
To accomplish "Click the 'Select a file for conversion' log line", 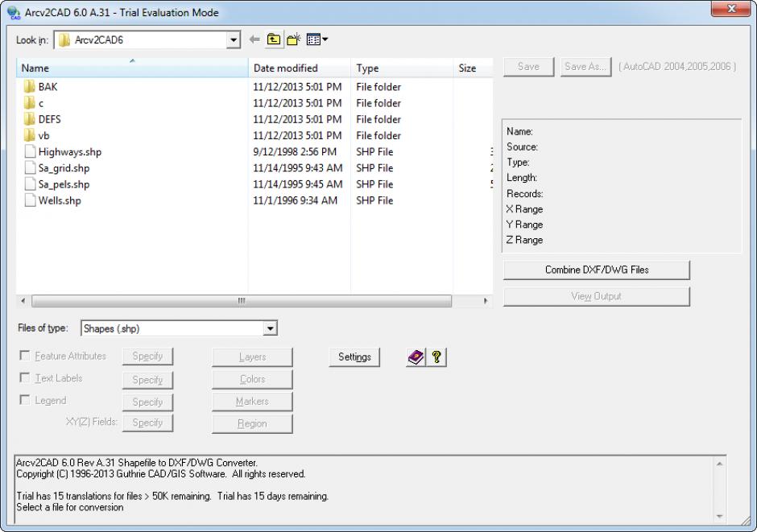I will point(70,507).
